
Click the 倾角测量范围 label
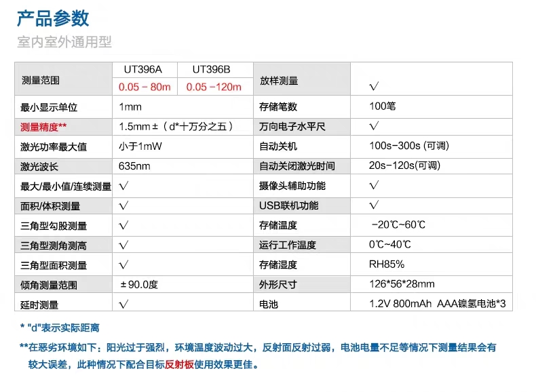[49, 285]
